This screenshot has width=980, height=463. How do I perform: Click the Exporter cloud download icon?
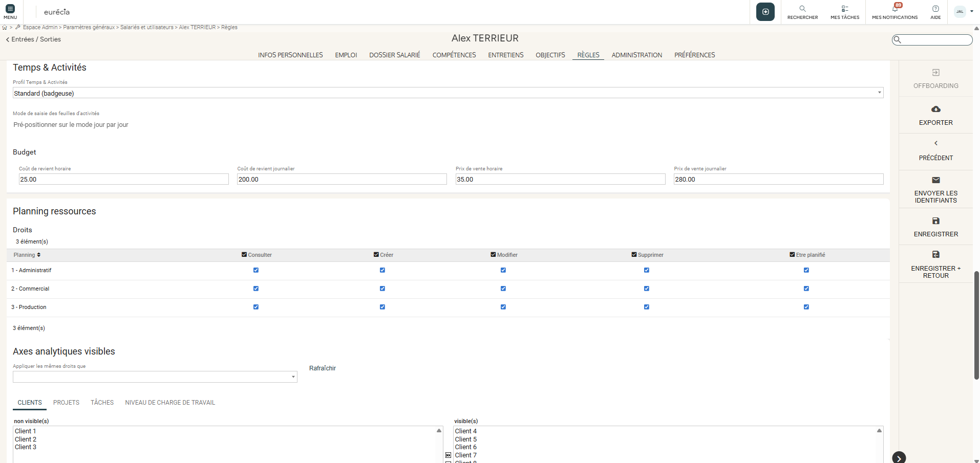935,109
